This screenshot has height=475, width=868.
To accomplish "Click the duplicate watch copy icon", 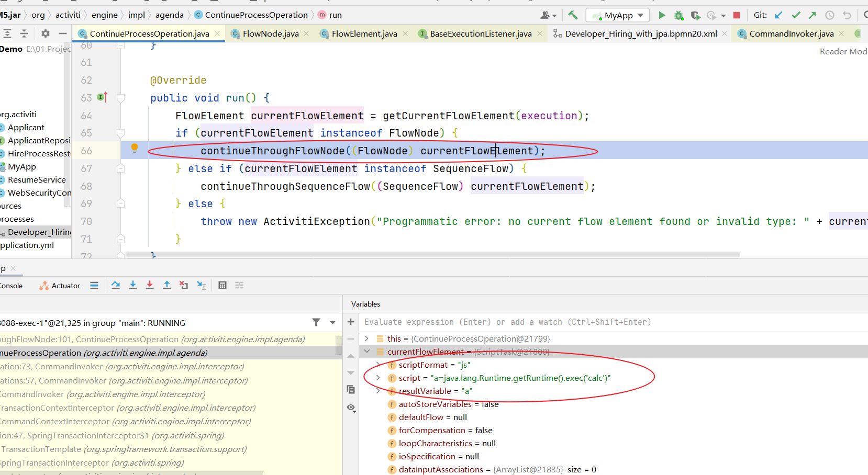I will coord(351,389).
